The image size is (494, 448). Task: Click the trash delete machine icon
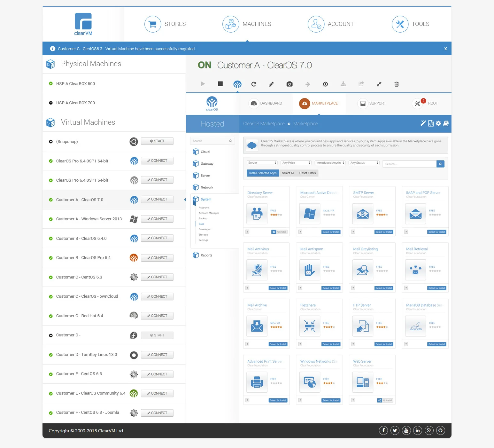coord(396,84)
